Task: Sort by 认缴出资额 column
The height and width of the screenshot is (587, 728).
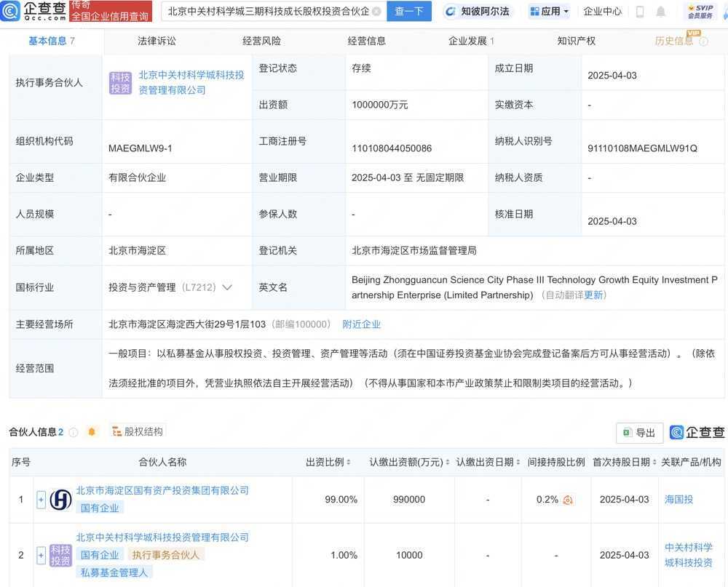Action: pyautogui.click(x=409, y=463)
